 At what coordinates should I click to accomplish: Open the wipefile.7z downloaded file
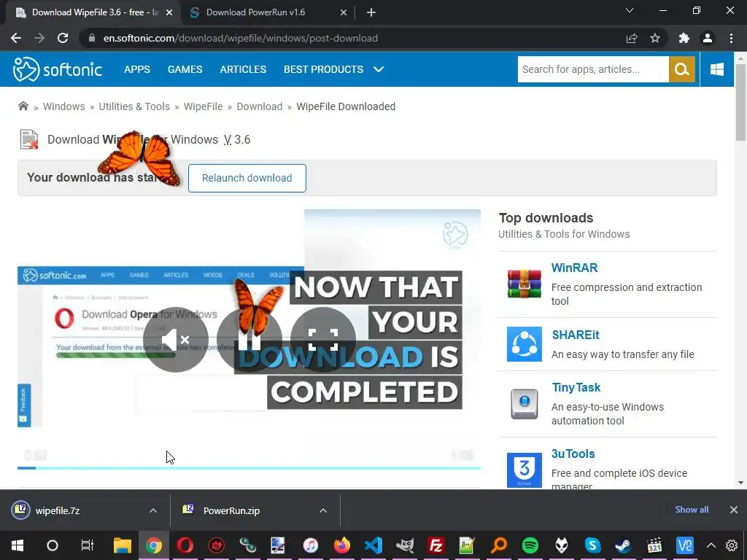coord(57,510)
